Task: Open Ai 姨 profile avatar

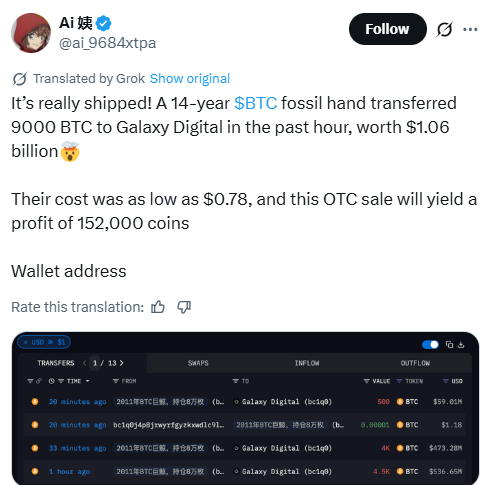Action: point(31,33)
